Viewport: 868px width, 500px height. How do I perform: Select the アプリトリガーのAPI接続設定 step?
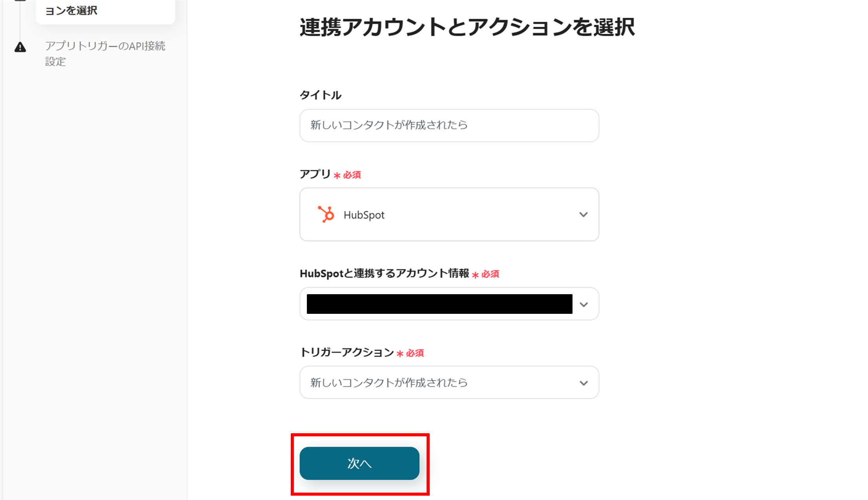[x=106, y=54]
